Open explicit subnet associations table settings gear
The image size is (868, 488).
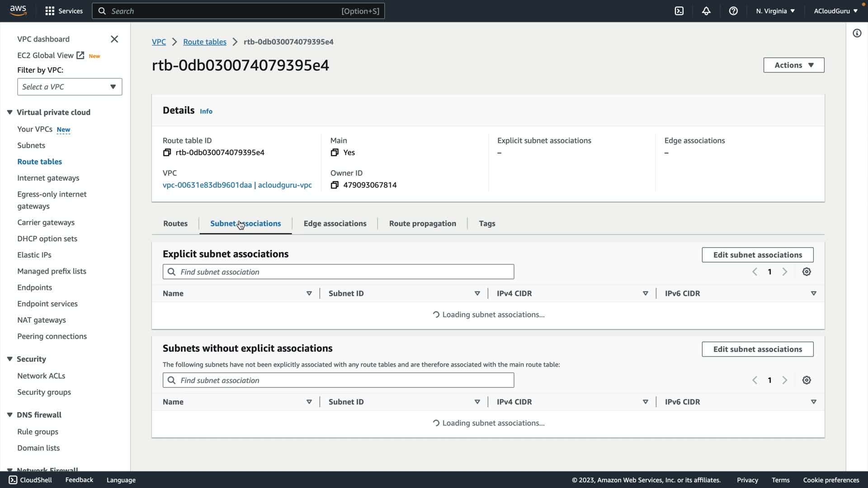(x=807, y=272)
